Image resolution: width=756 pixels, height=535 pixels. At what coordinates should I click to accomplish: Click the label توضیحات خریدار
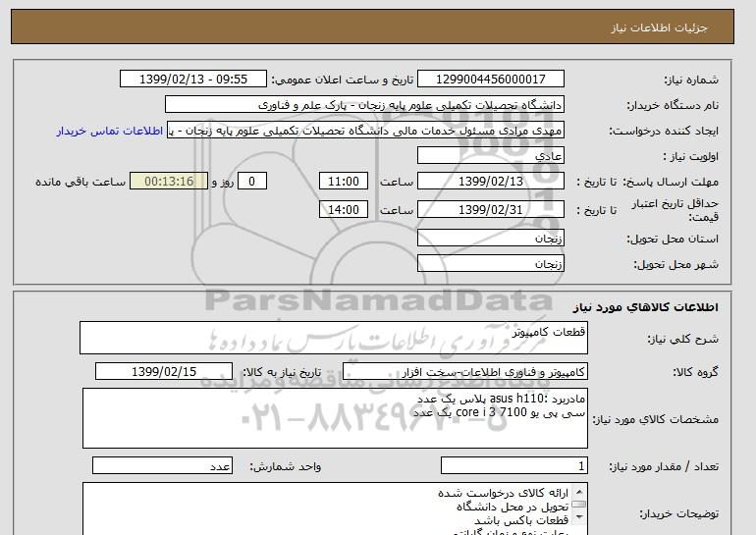click(678, 514)
